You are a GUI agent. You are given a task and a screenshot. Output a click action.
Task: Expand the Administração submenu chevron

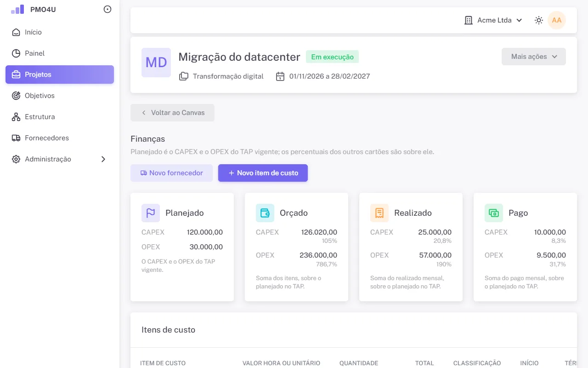pyautogui.click(x=103, y=159)
